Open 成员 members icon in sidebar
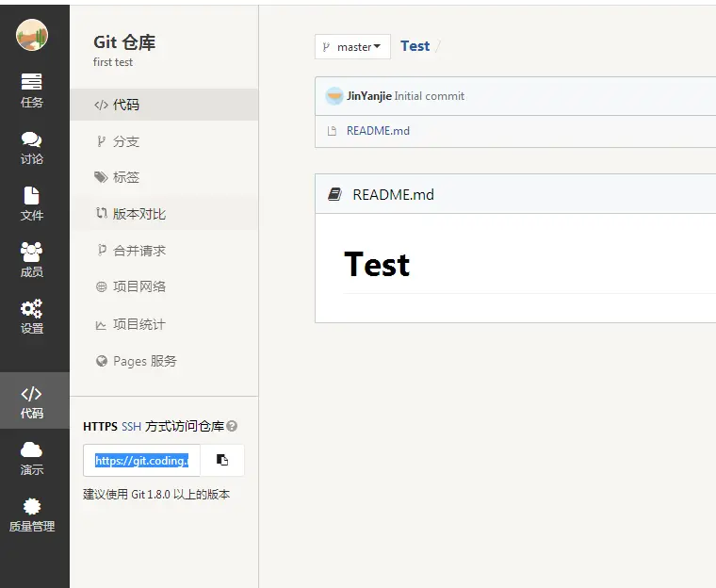 click(x=31, y=260)
